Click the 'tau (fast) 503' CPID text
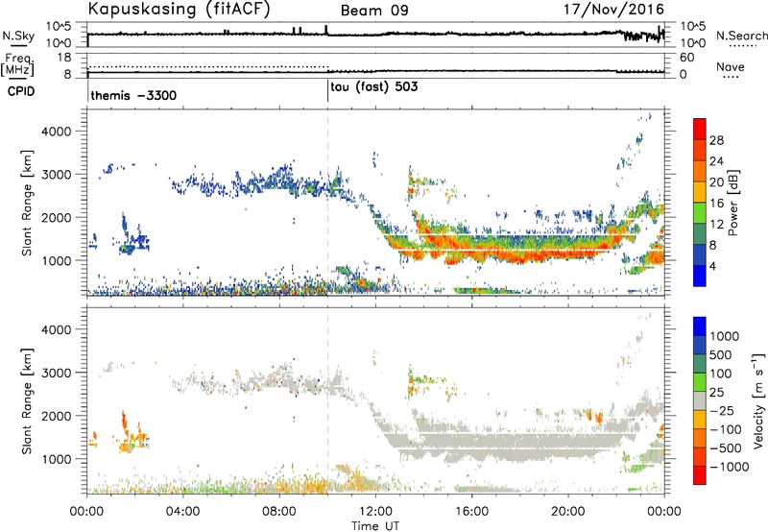Viewport: 768px width, 532px height. tap(374, 87)
